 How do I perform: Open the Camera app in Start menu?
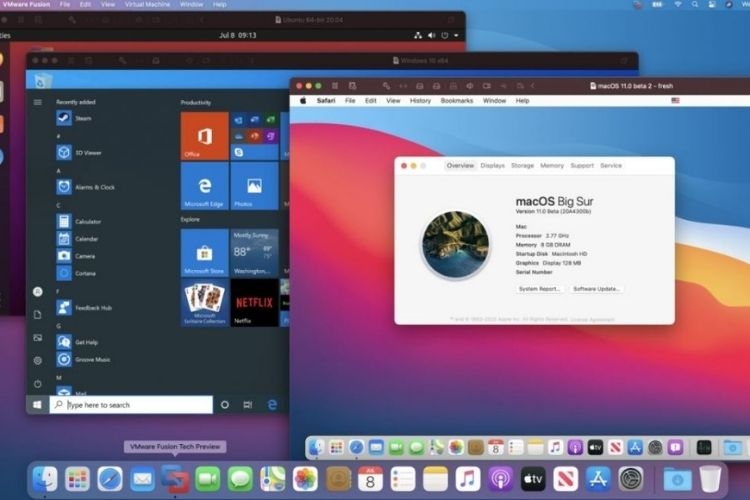click(x=76, y=256)
